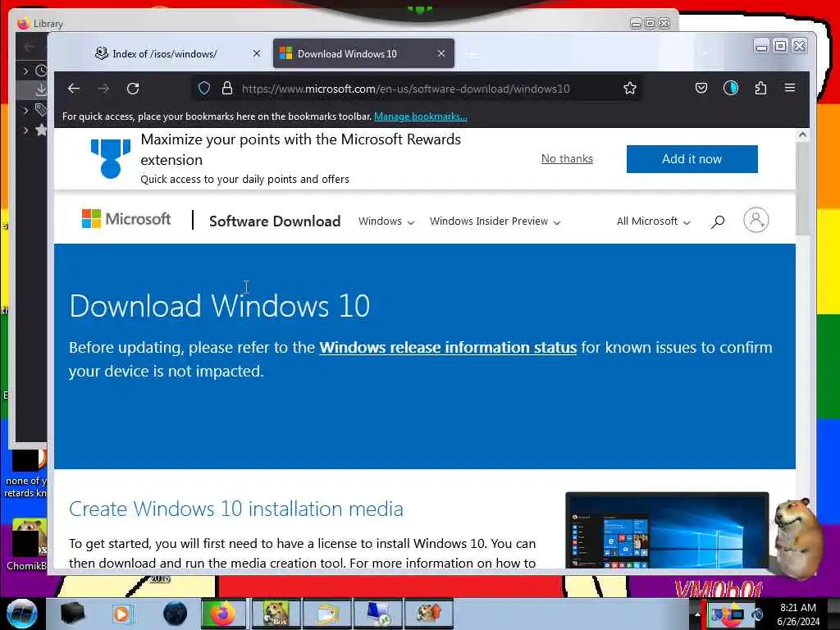Click the Microsoft logo in site header
840x630 pixels.
[126, 218]
